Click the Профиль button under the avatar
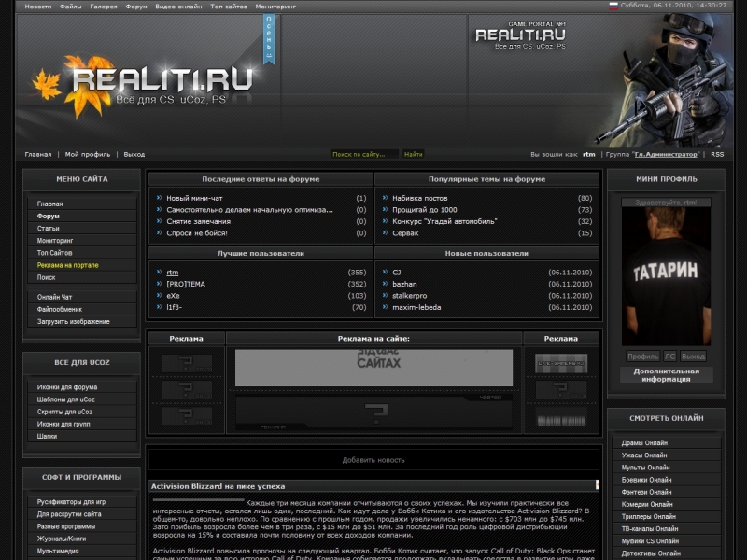The height and width of the screenshot is (560, 747). (643, 357)
